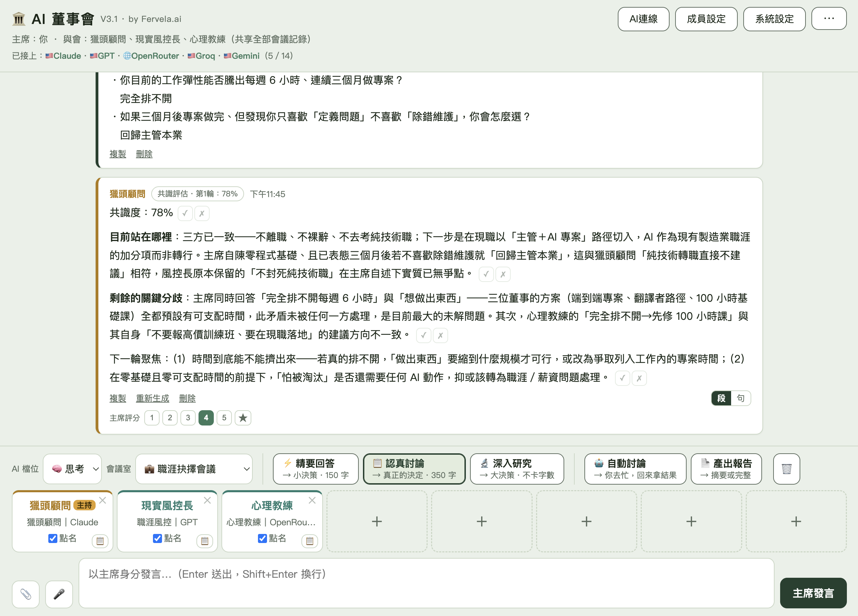The height and width of the screenshot is (616, 858).
Task: Rate 主席評分 as 2
Action: 170,418
